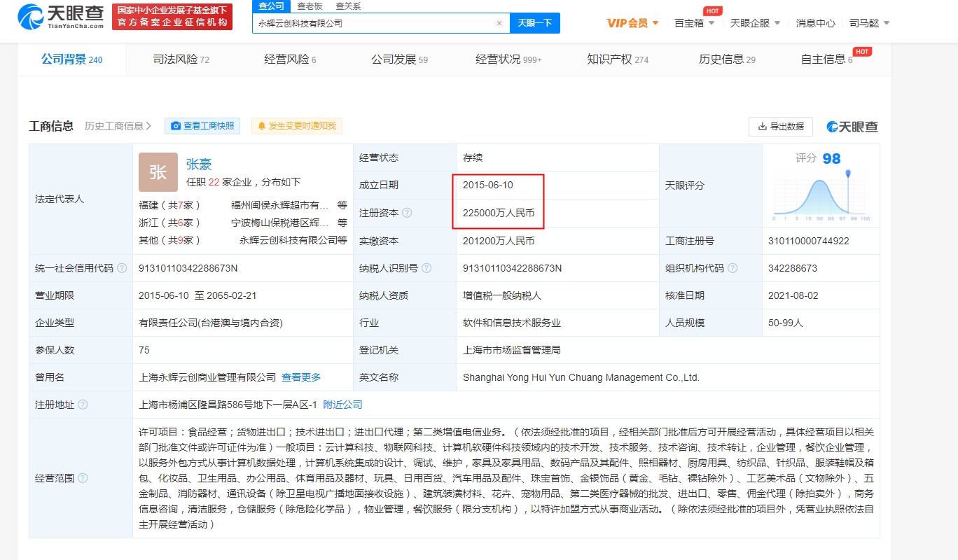The width and height of the screenshot is (958, 560).
Task: Click credit code 91310110342288673N in 统一社会信用代码 row
Action: (188, 268)
